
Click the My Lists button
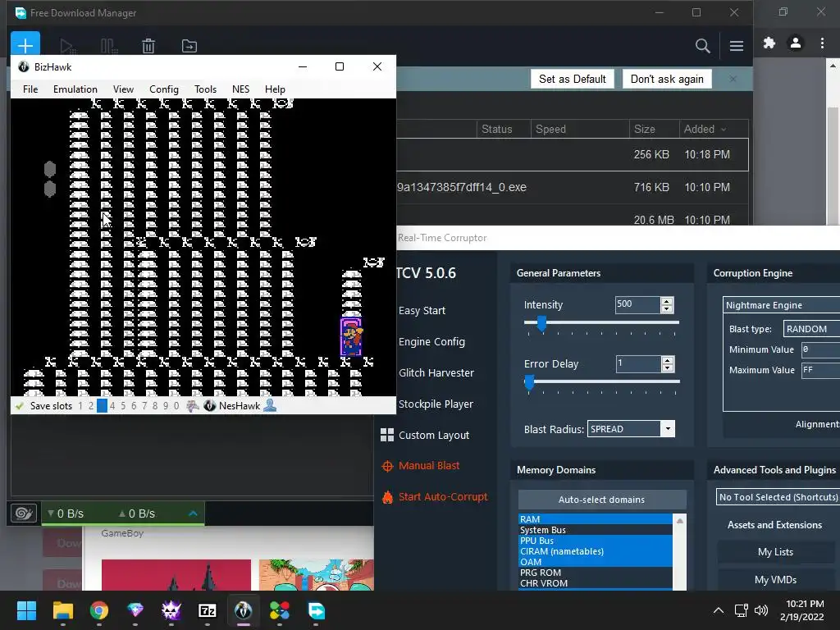pyautogui.click(x=775, y=552)
